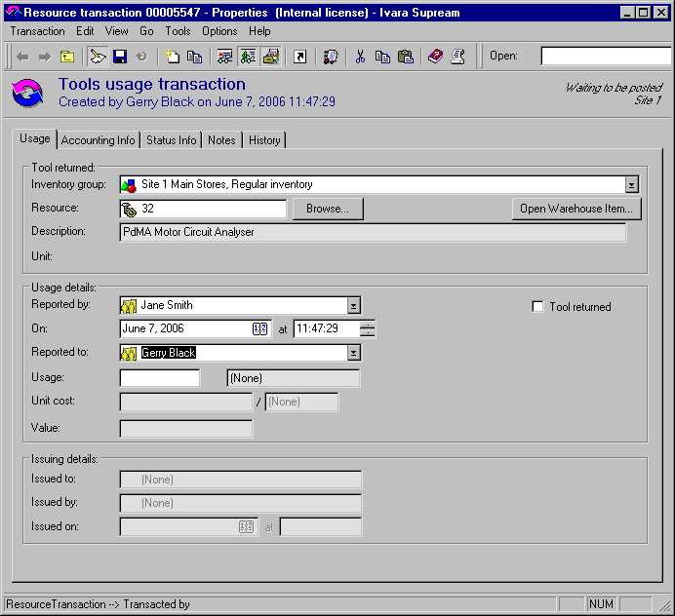The height and width of the screenshot is (616, 675).
Task: Click the clipboard Paste toolbar icon
Action: [x=405, y=57]
